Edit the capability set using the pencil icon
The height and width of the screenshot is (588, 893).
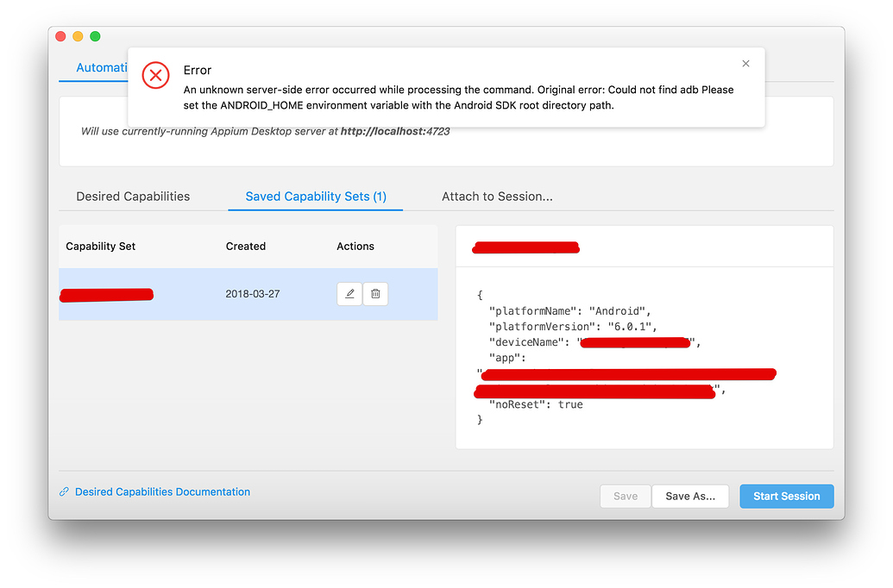349,293
